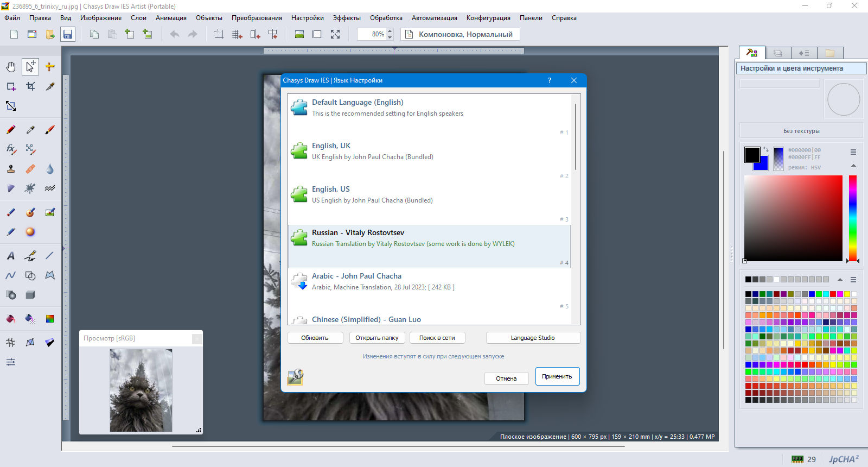Screen dimensions: 868x467
Task: Switch to the folder panel tab
Action: pos(830,53)
